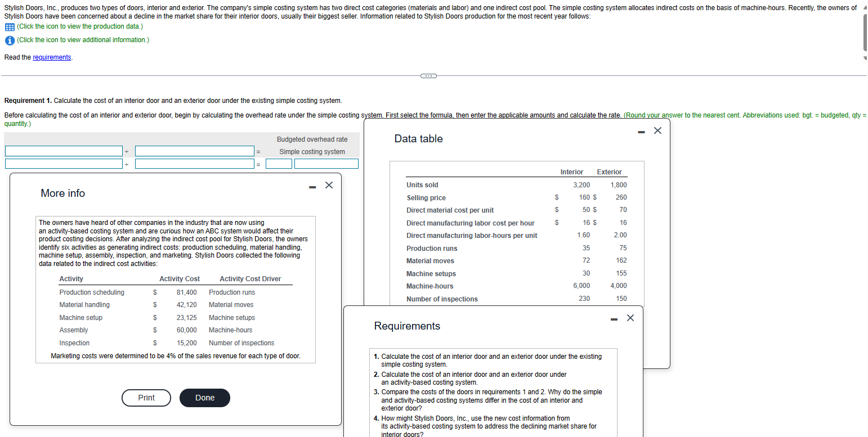Image resolution: width=868 pixels, height=437 pixels.
Task: Close the Requirements popup
Action: (630, 318)
